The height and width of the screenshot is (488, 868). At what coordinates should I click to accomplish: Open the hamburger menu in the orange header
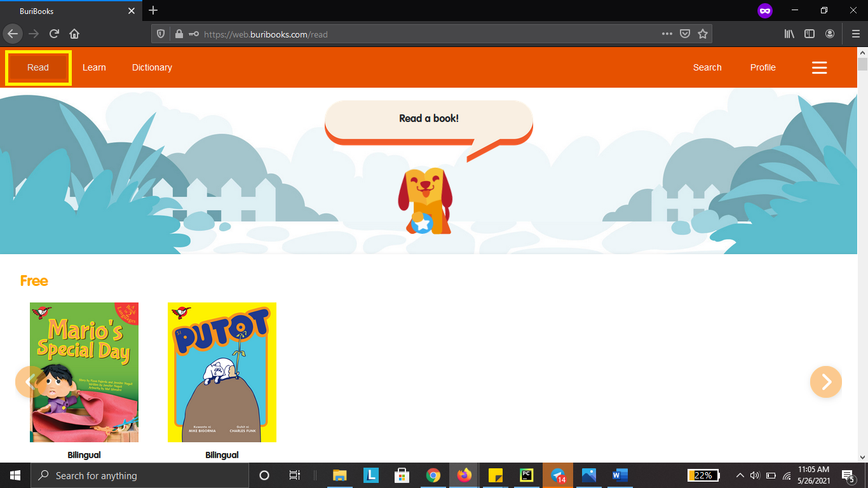tap(820, 67)
